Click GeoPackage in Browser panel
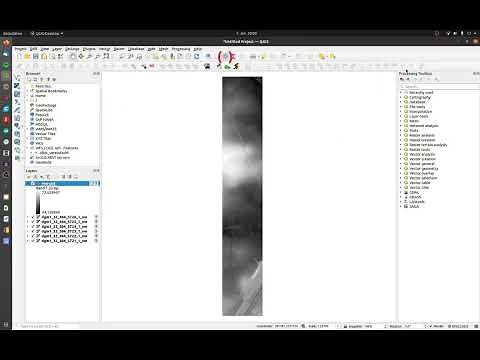This screenshot has height=360, width=480. click(45, 105)
